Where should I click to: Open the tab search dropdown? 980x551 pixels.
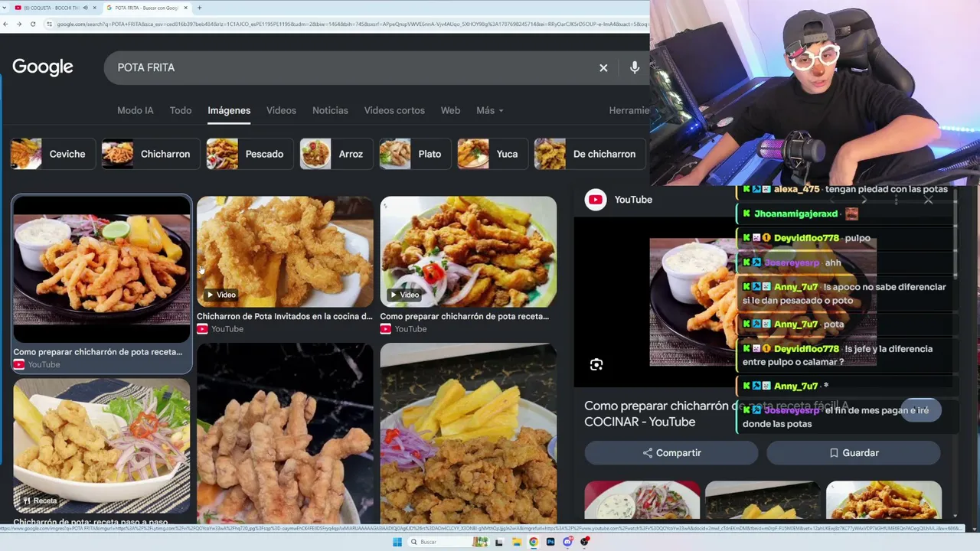6,8
